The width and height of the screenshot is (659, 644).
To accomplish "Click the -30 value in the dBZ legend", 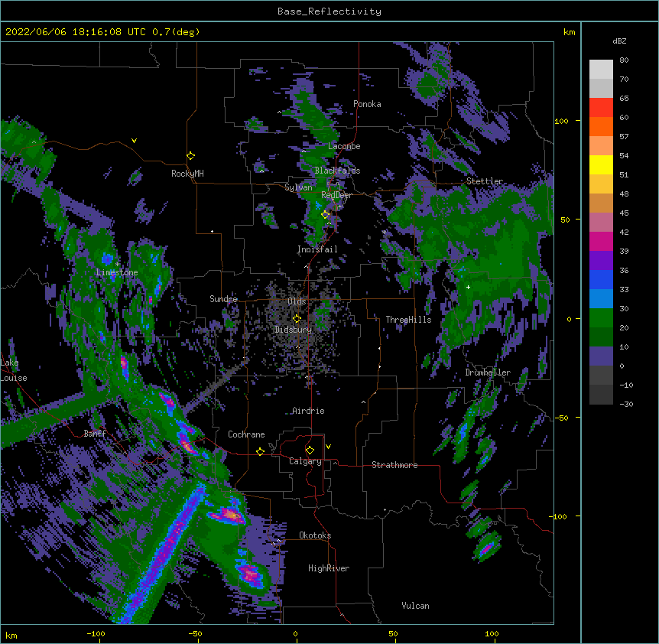I will tap(626, 404).
